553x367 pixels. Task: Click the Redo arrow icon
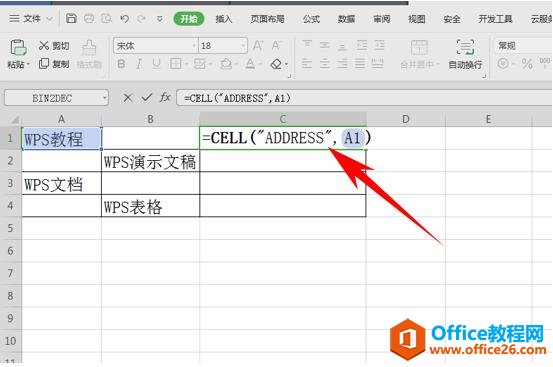click(141, 18)
